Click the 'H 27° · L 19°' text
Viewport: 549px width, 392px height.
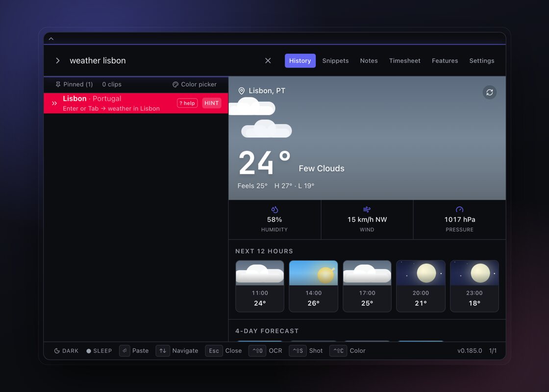pyautogui.click(x=294, y=186)
